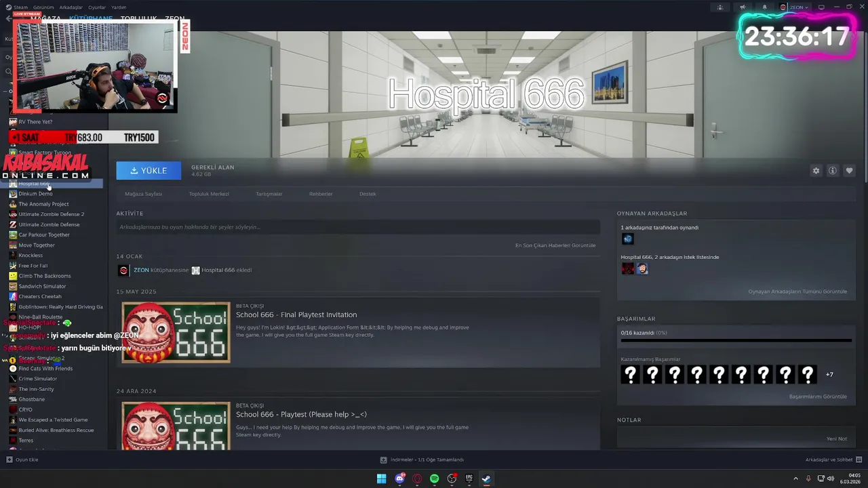Click En Son Çıkan Haberleri Görüntüle
The height and width of the screenshot is (488, 868).
tap(555, 245)
